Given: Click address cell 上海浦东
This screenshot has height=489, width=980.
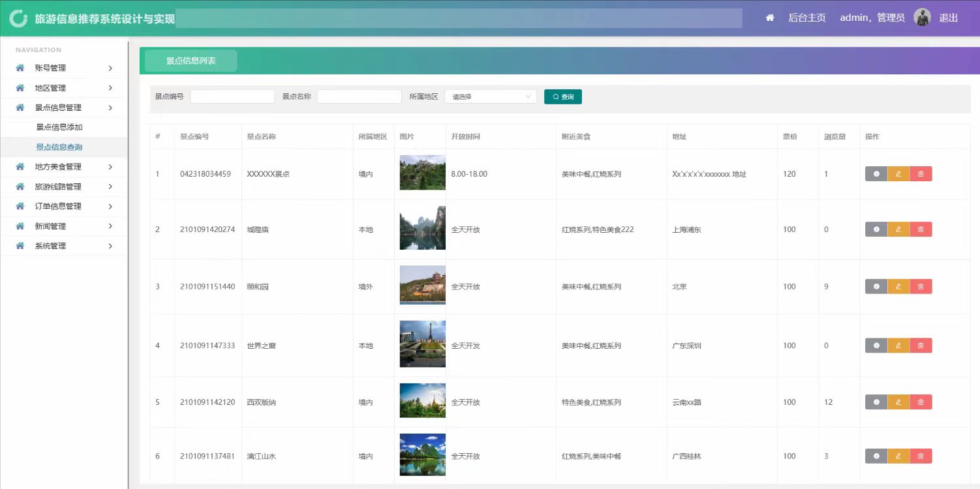Looking at the screenshot, I should tap(686, 230).
